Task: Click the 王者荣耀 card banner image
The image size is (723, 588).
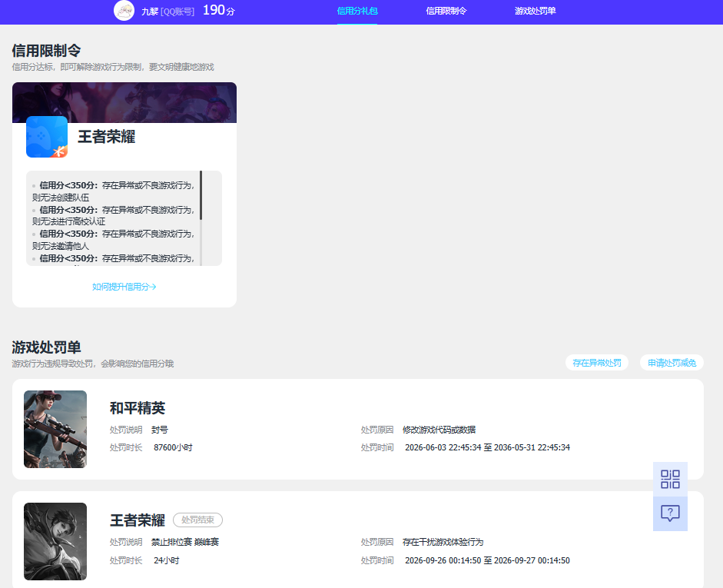Action: pyautogui.click(x=124, y=102)
